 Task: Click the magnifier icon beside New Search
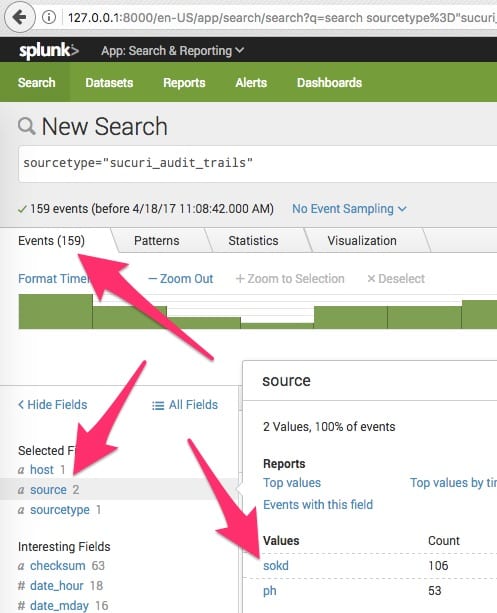[x=27, y=127]
